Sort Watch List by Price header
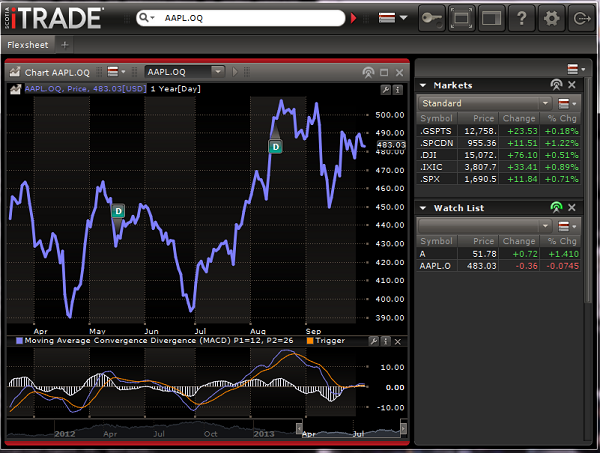 478,241
